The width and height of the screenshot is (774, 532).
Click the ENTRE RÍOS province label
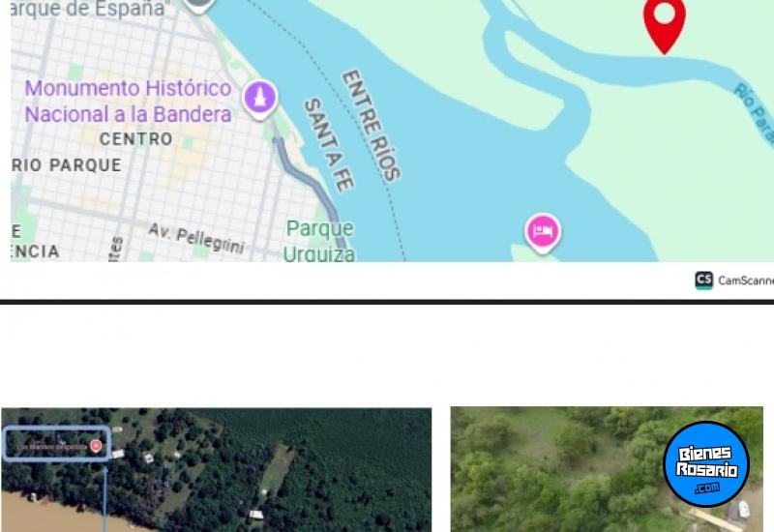[x=372, y=125]
